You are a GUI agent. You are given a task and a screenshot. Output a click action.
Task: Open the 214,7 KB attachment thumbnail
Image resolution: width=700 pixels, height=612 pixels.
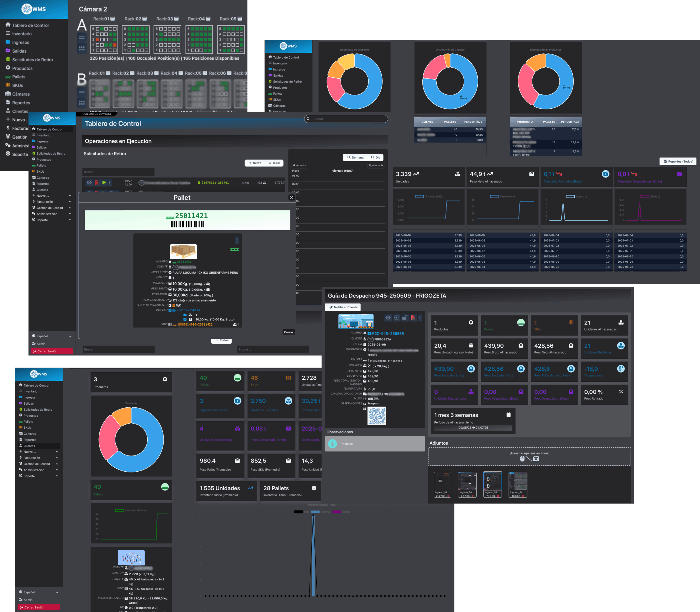(442, 484)
